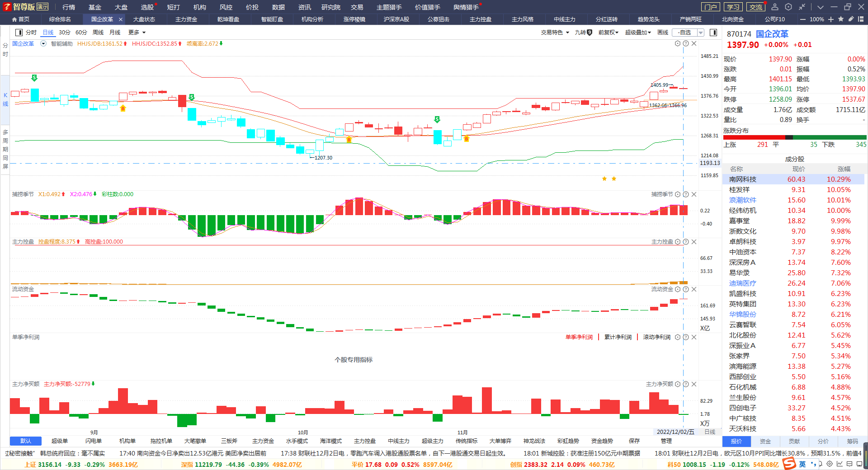Click the 管理 template button
Screen dimensions: 868x470
coord(666,441)
